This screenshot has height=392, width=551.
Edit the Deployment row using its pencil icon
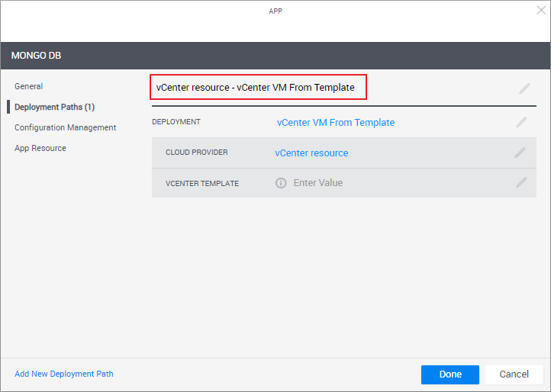click(521, 122)
